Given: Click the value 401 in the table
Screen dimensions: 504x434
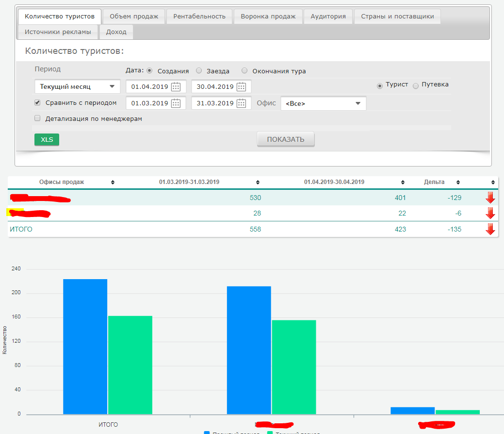Looking at the screenshot, I should click(x=400, y=198).
